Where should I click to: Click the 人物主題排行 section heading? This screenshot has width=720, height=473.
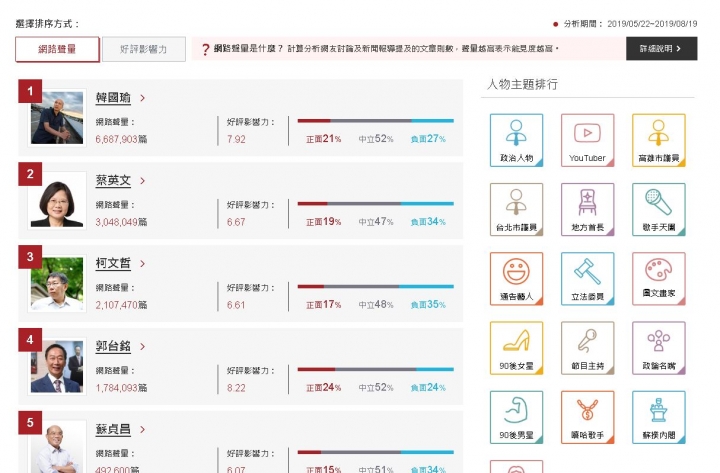(522, 84)
